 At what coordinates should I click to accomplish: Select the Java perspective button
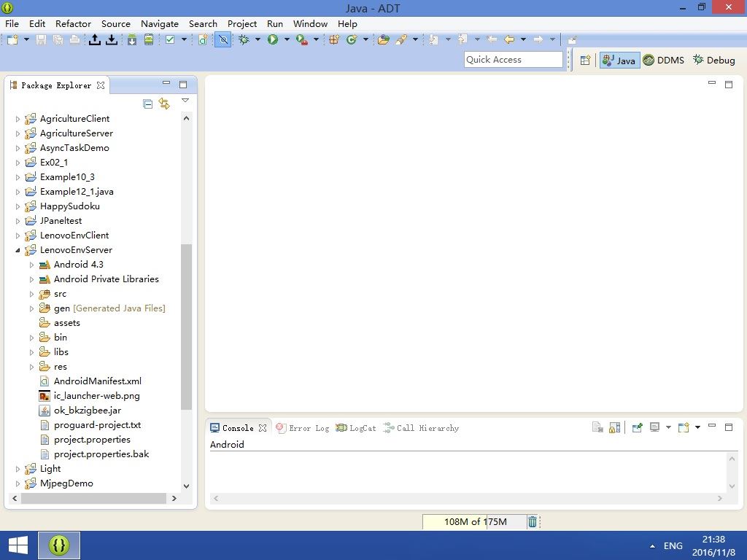(x=619, y=60)
